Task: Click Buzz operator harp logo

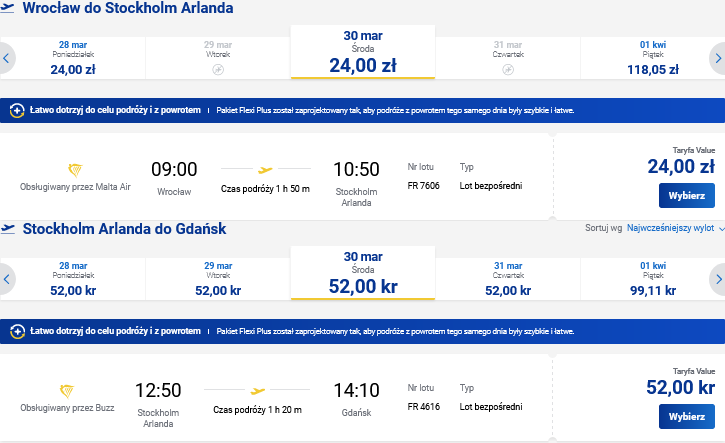Action: [67, 391]
